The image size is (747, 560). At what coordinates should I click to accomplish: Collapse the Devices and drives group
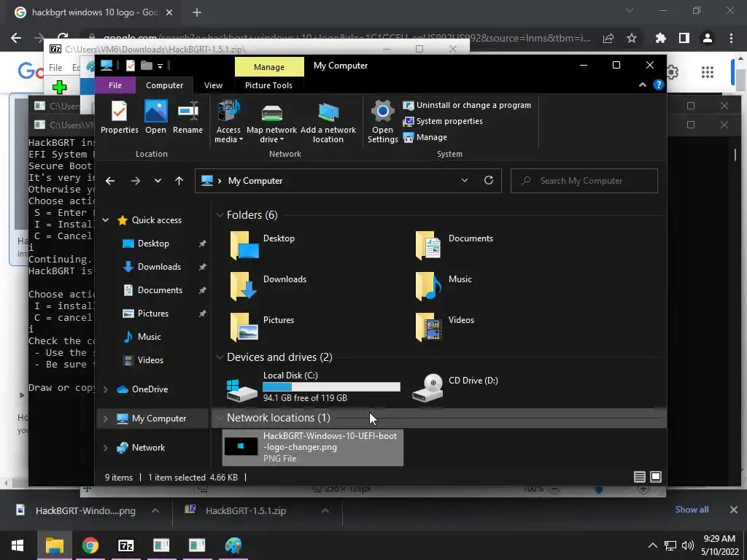220,357
